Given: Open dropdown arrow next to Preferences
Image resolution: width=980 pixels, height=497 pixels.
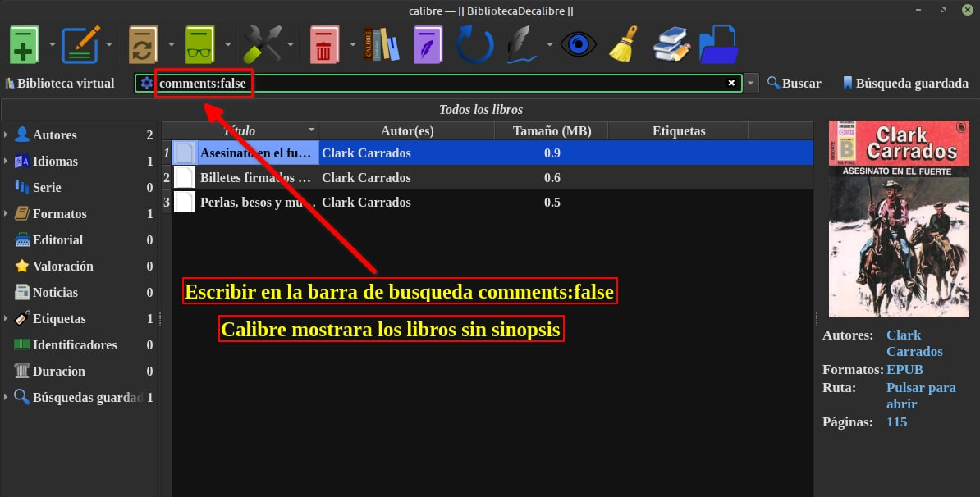Looking at the screenshot, I should [x=290, y=44].
